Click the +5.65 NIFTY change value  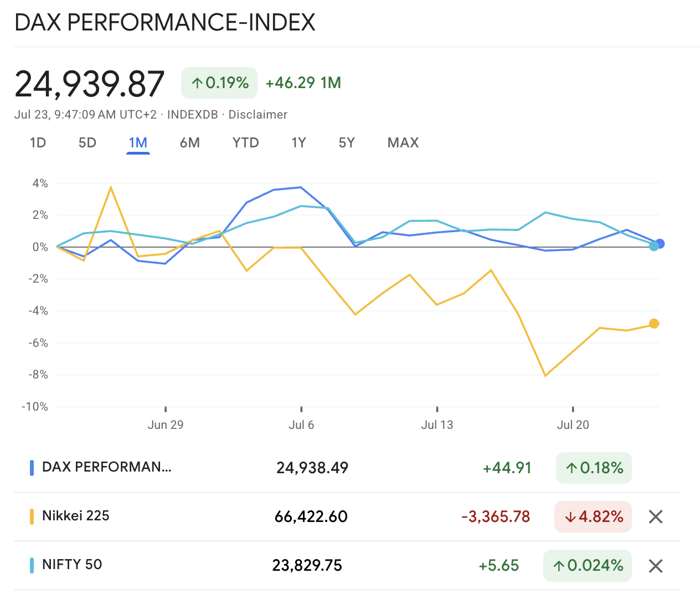click(x=499, y=566)
